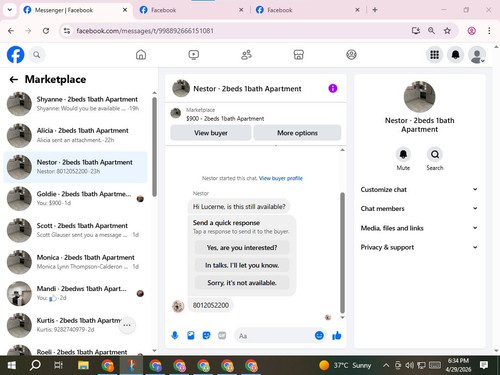Record a voice clip with the microphone icon

pos(175,335)
